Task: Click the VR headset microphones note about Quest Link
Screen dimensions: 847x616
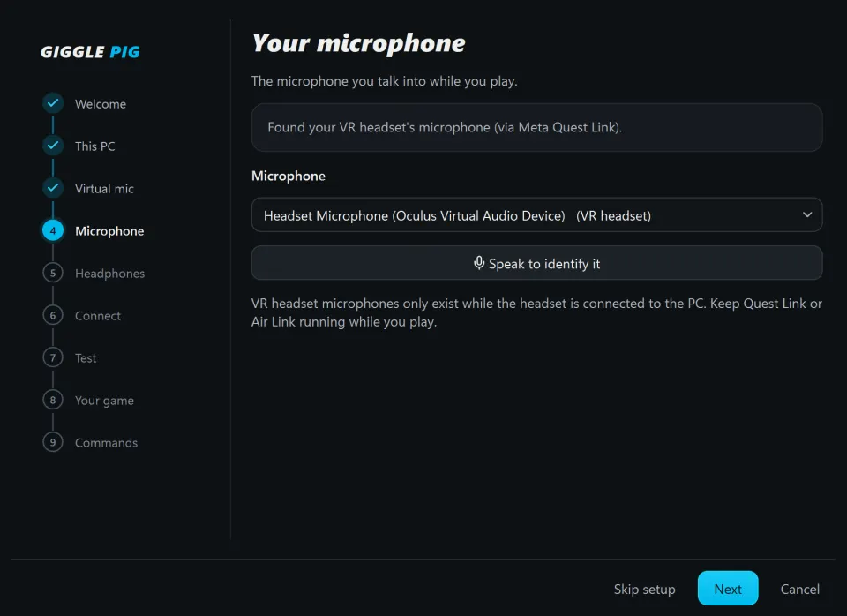Action: click(x=536, y=312)
